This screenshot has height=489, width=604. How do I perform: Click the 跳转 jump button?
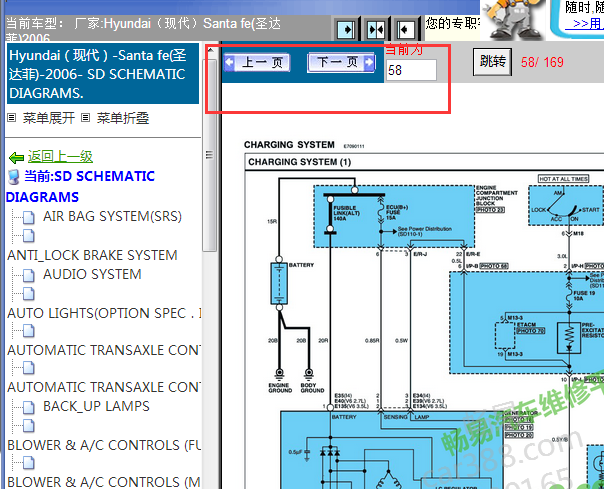pyautogui.click(x=492, y=62)
